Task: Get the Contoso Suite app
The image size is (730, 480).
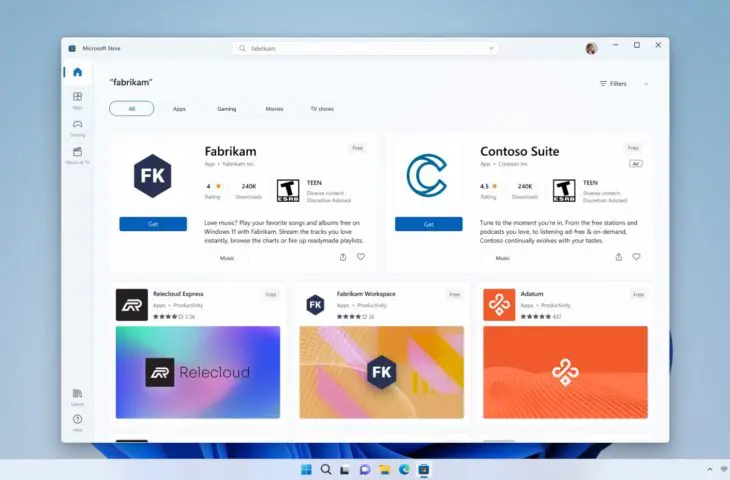Action: coord(429,224)
